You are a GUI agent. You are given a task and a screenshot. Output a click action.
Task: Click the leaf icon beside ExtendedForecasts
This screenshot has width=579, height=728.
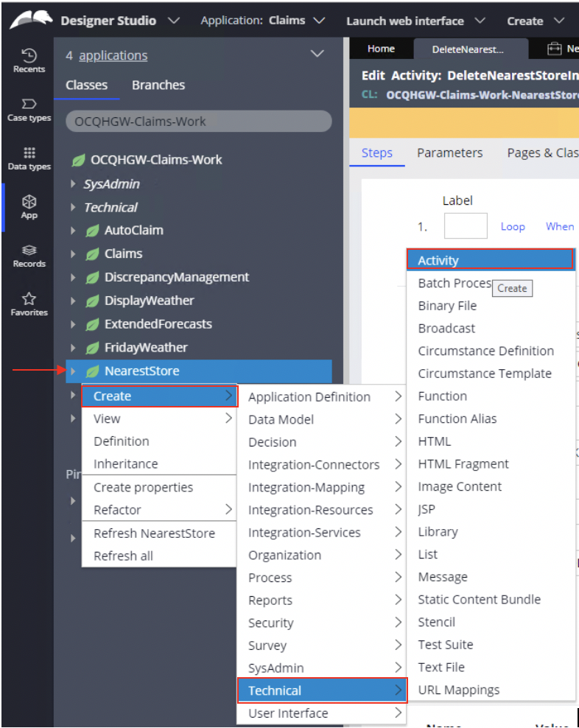[92, 324]
